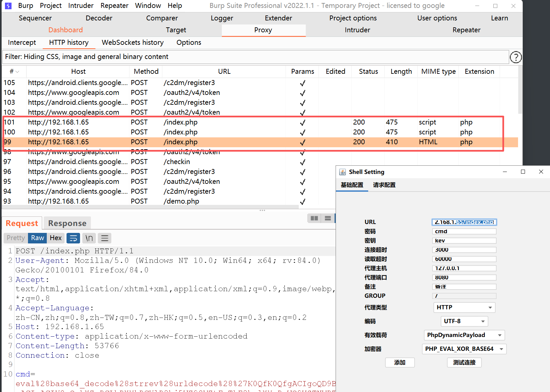Expand the PHP_EVAL_XOR_BASE64 encryptor dropdown
Image resolution: width=550 pixels, height=392 pixels.
pyautogui.click(x=464, y=349)
